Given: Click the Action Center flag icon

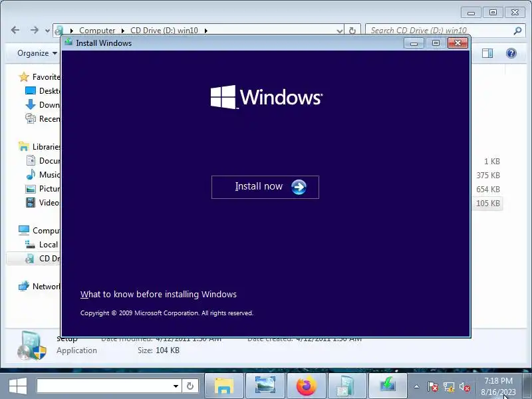Looking at the screenshot, I should pos(433,386).
